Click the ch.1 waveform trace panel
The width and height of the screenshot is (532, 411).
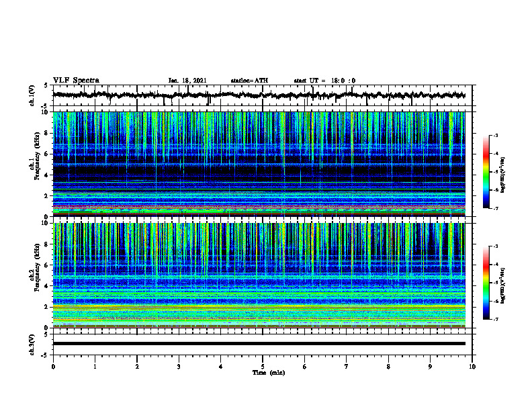pyautogui.click(x=263, y=95)
